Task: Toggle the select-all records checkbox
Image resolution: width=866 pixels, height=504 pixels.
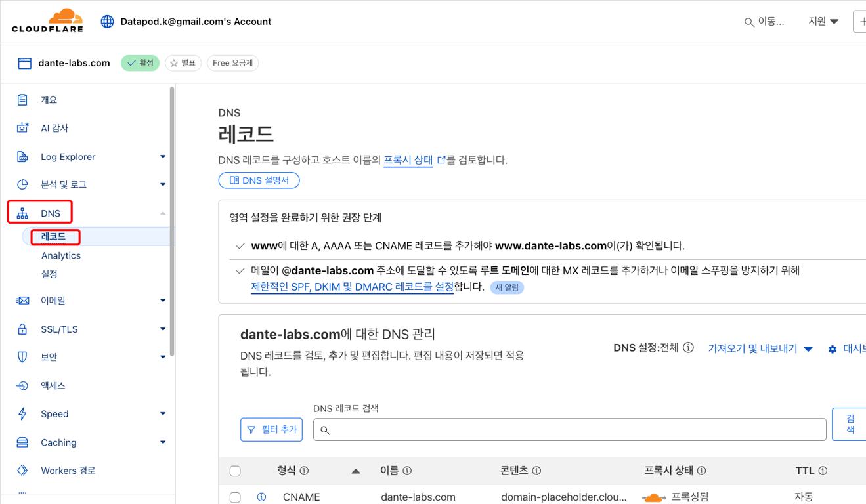Action: tap(235, 471)
